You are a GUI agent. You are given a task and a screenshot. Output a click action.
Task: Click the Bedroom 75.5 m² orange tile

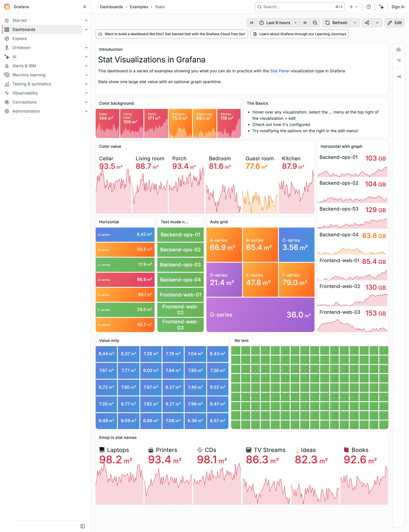(x=180, y=123)
